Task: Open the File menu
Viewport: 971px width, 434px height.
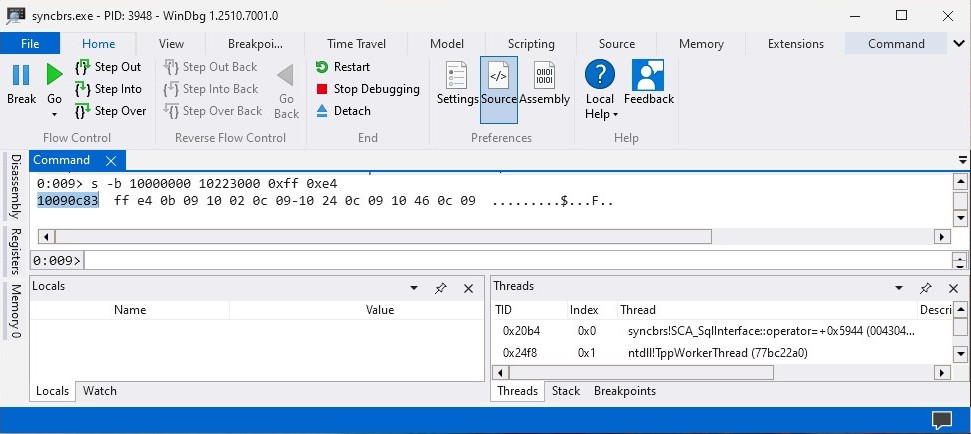Action: point(30,44)
